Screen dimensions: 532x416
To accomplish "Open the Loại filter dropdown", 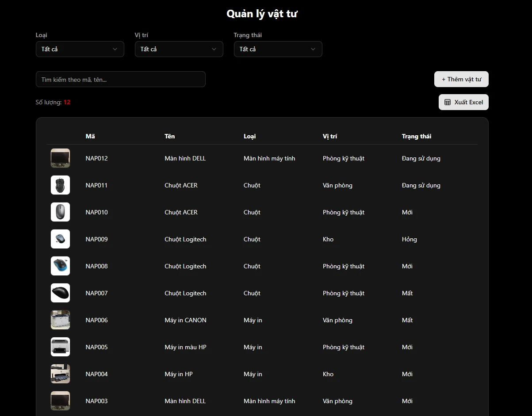I will (x=80, y=49).
